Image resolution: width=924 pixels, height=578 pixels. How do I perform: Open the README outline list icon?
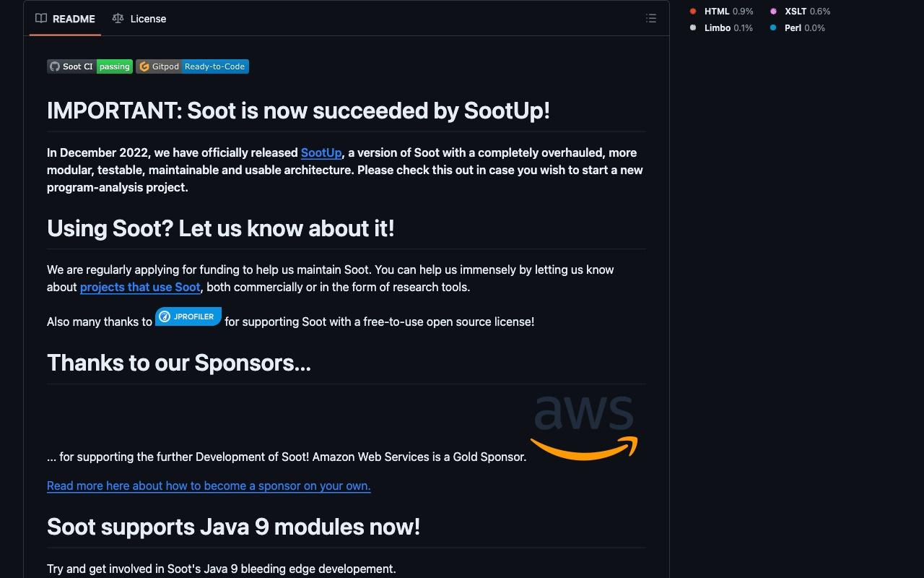coord(651,19)
